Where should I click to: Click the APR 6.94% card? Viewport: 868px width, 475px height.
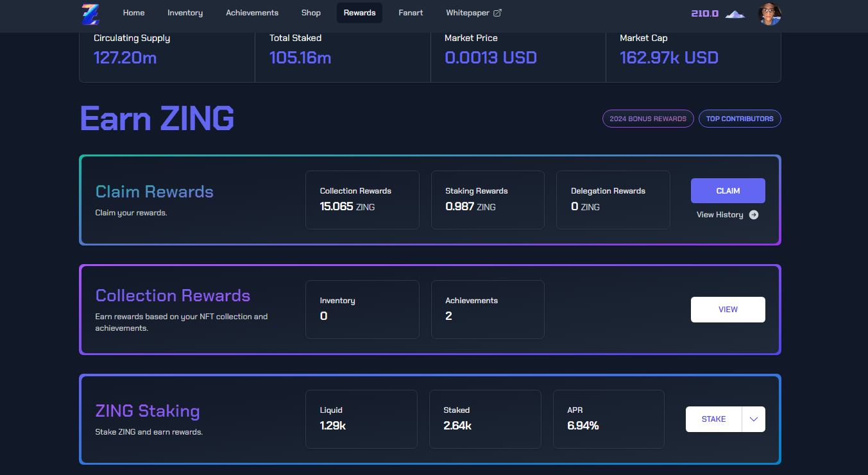click(x=609, y=419)
